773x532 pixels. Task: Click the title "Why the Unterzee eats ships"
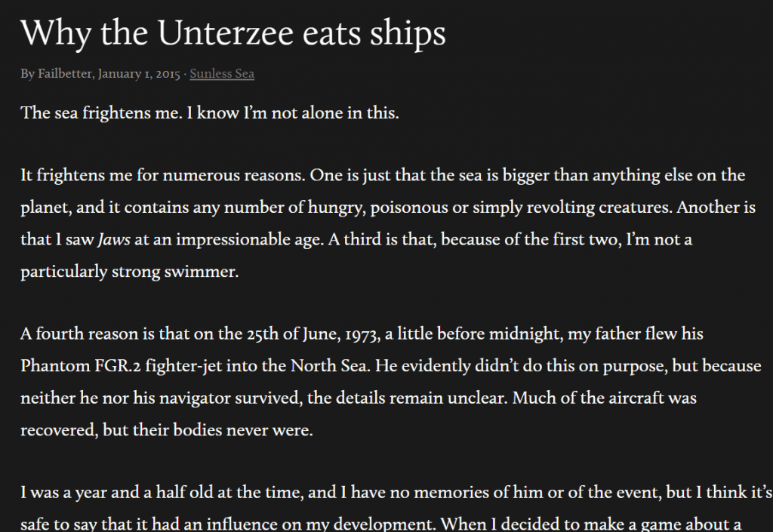[x=233, y=33]
